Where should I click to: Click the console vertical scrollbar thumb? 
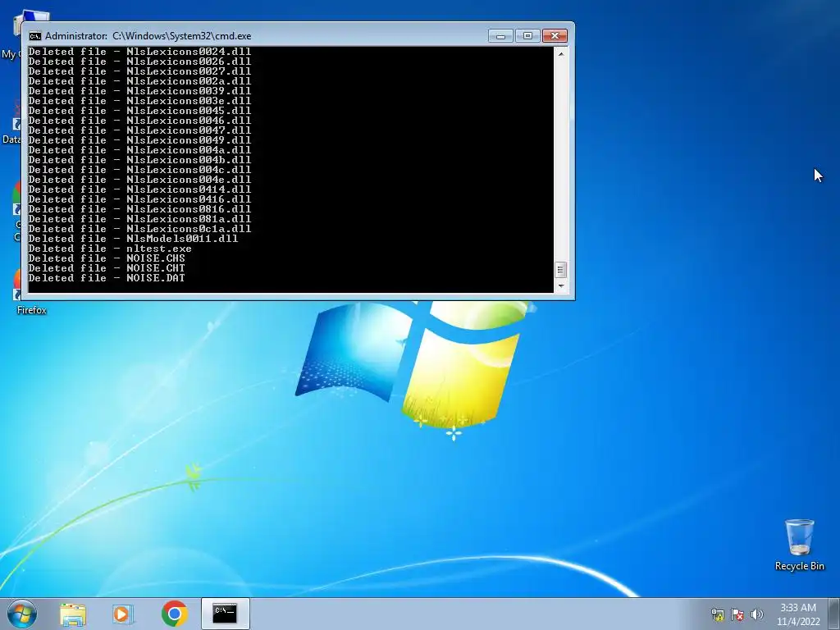click(x=560, y=269)
